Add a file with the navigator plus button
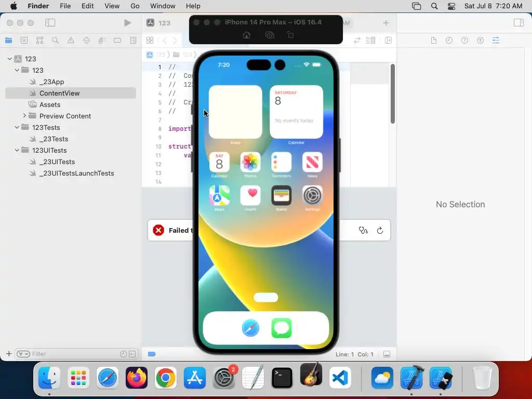Viewport: 532px width, 399px height. 9,354
